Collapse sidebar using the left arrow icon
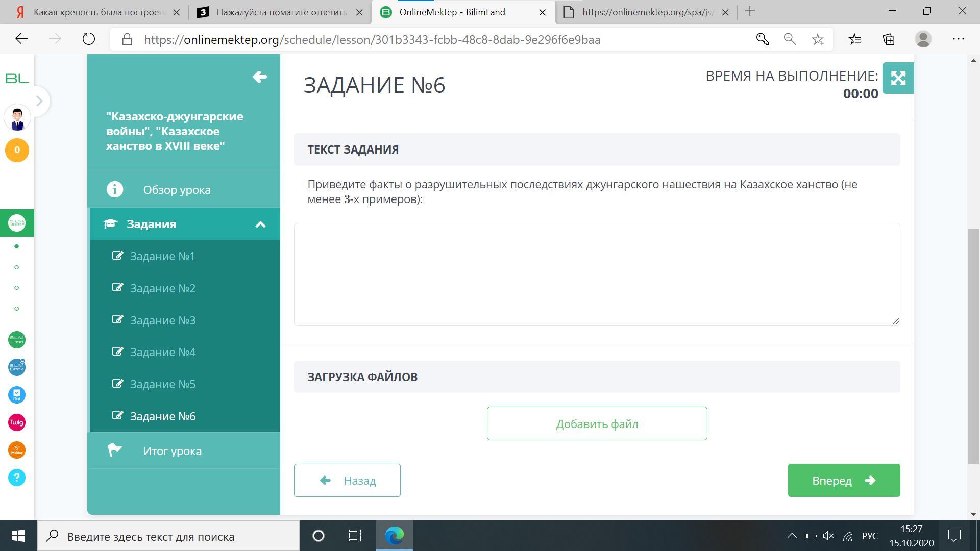 tap(259, 77)
